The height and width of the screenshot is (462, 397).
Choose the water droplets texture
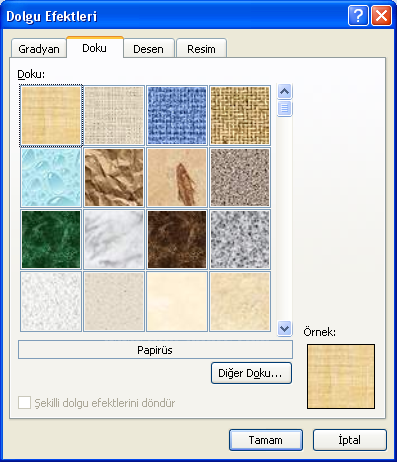(51, 177)
